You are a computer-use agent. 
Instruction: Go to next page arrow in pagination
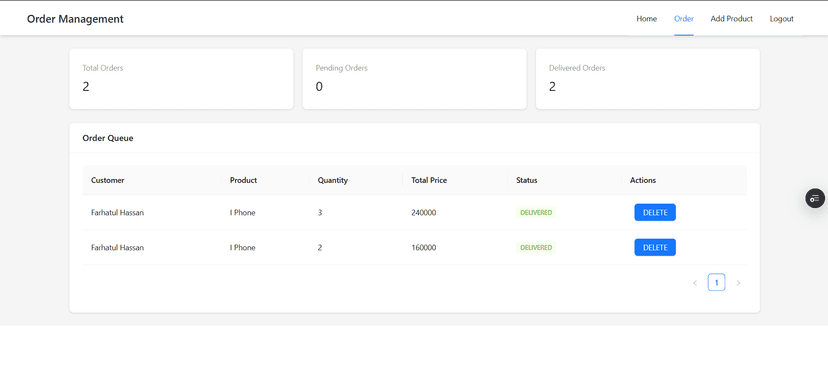738,283
